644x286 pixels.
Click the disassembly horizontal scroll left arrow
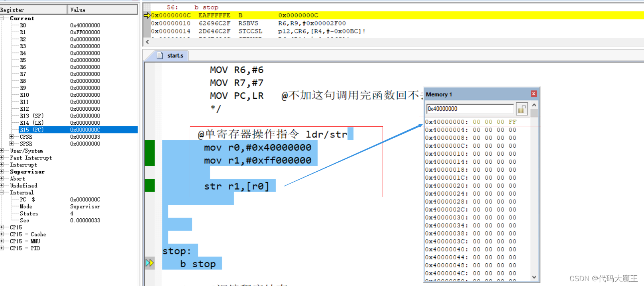[x=147, y=42]
